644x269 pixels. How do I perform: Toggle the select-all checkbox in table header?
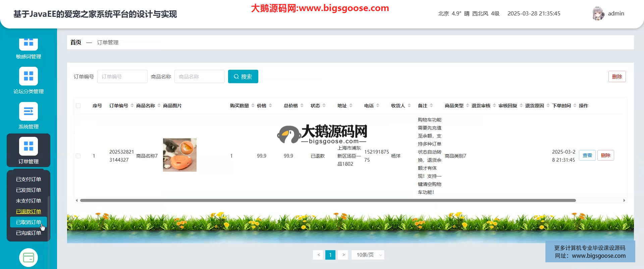78,106
